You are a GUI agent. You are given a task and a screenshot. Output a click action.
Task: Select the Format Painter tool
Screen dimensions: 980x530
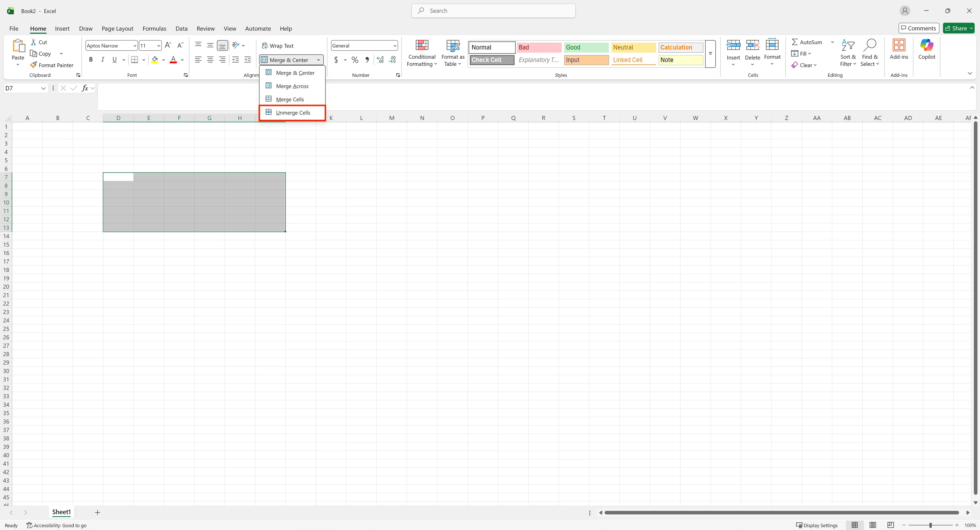[x=52, y=65]
